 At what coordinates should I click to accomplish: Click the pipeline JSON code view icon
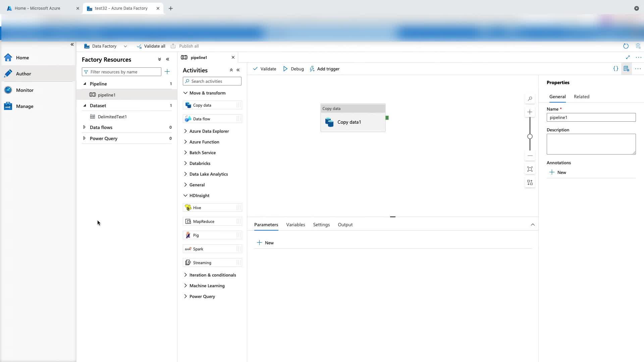pyautogui.click(x=615, y=69)
